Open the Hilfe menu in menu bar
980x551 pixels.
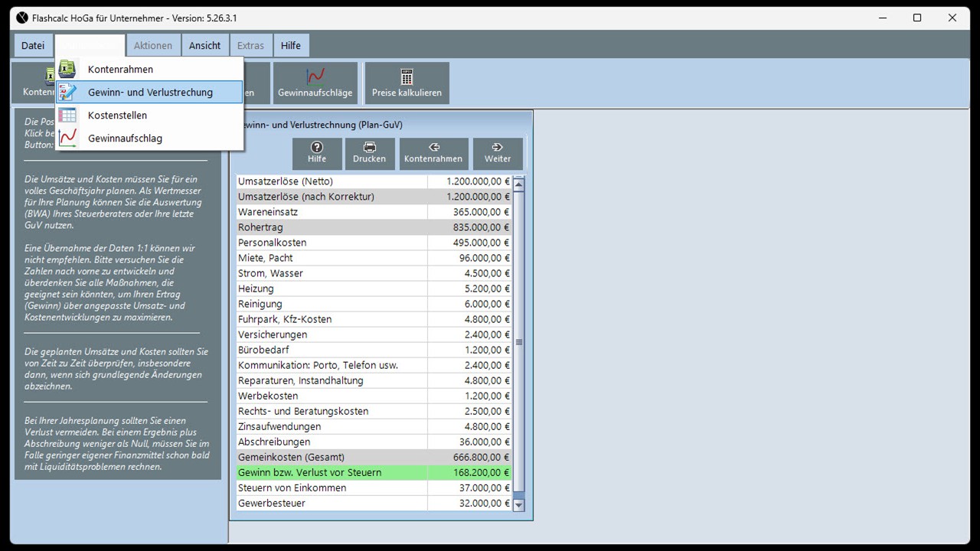(x=291, y=45)
